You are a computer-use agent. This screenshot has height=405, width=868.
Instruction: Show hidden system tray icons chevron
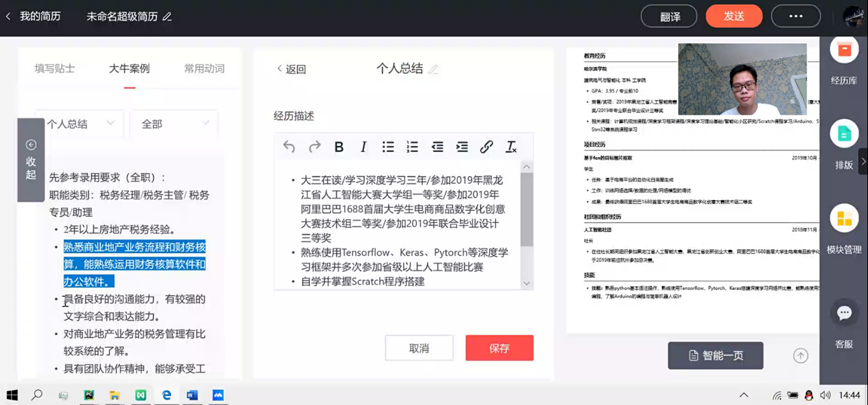pos(744,395)
